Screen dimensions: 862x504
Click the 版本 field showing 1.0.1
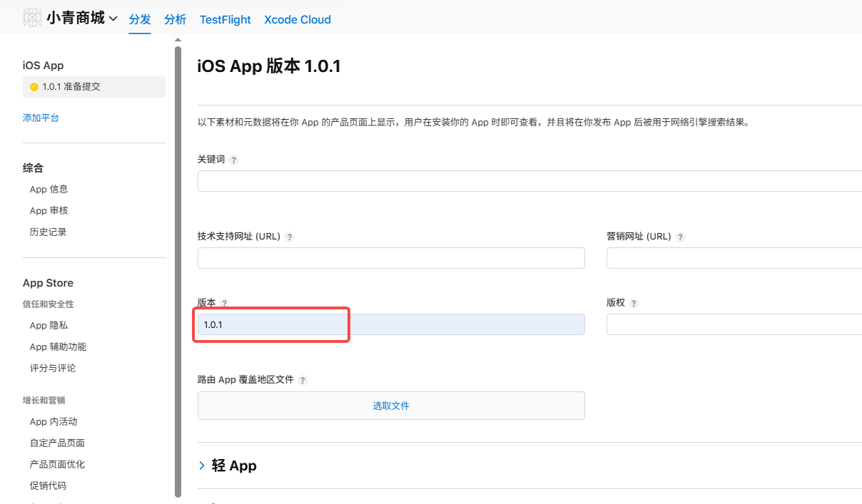tap(391, 324)
